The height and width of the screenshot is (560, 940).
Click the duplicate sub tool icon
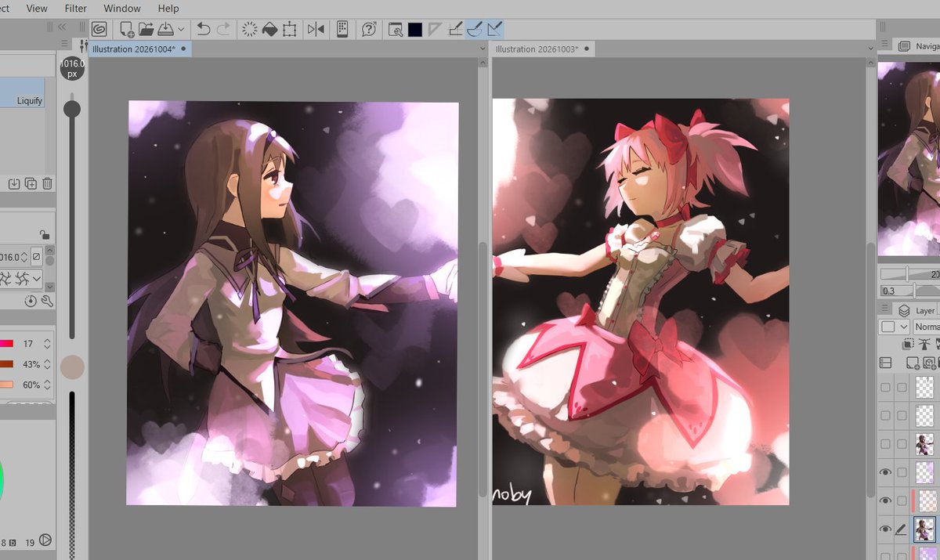coord(31,183)
